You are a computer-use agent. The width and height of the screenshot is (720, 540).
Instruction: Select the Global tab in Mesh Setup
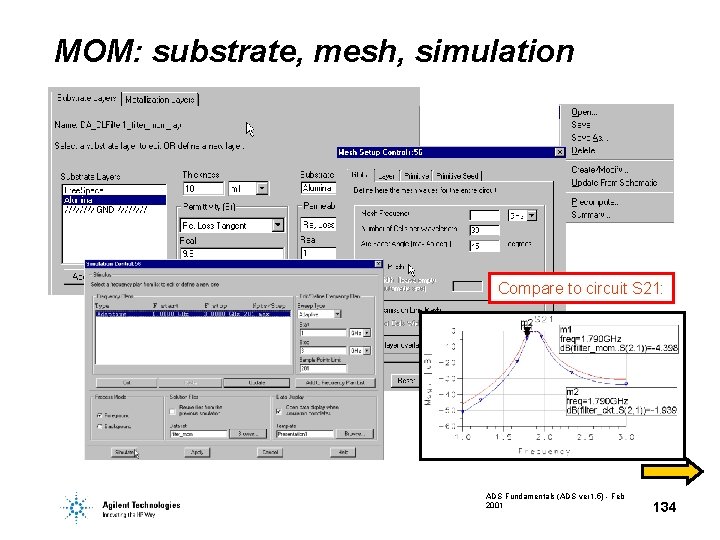click(x=360, y=175)
